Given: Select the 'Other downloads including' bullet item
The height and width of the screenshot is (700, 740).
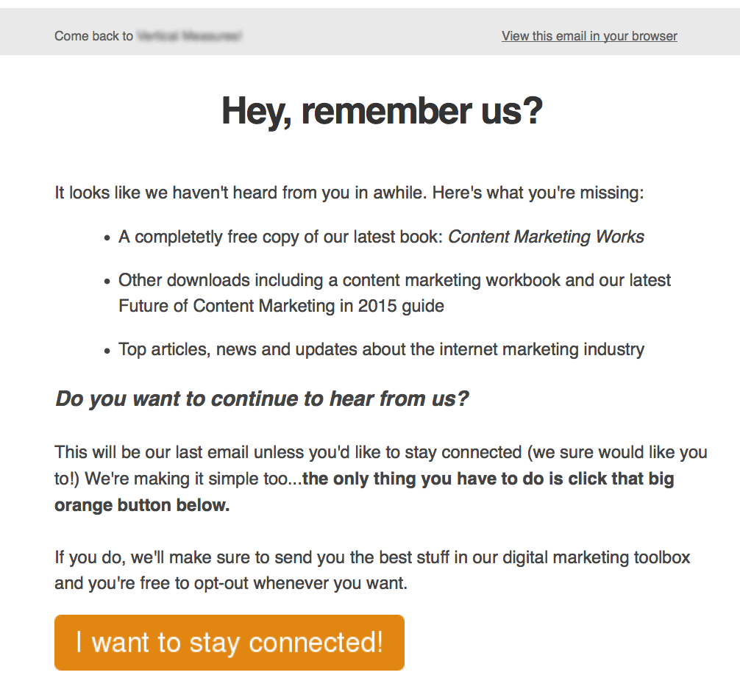Looking at the screenshot, I should (394, 281).
